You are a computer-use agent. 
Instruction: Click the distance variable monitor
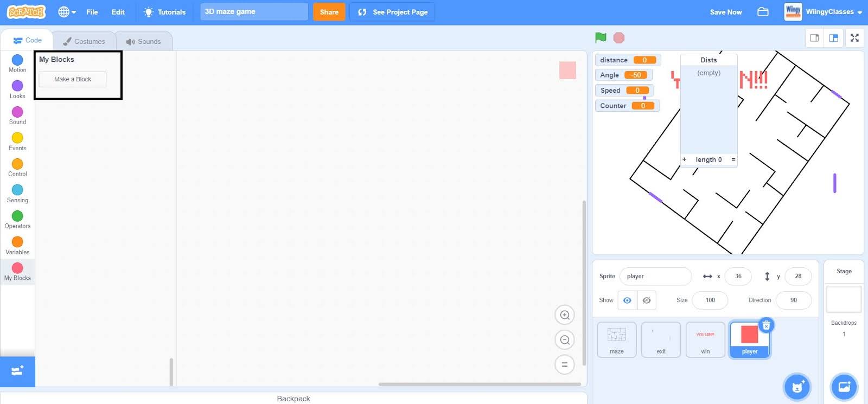point(628,60)
